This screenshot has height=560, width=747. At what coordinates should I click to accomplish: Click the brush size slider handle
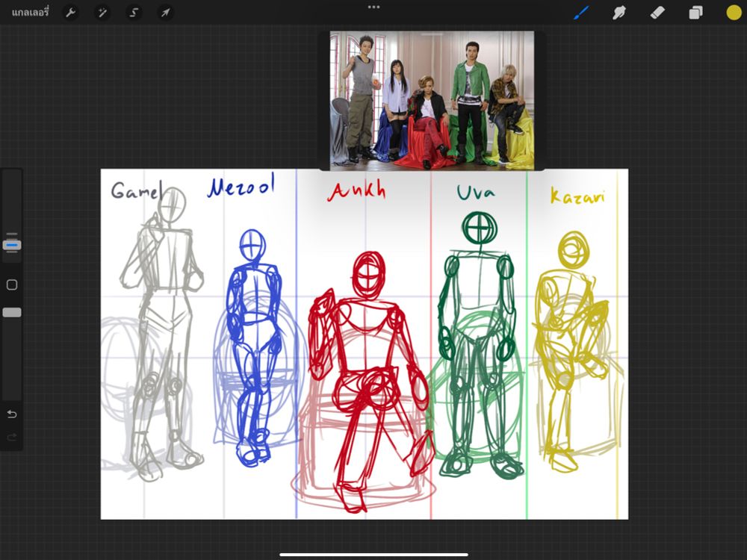[x=12, y=245]
